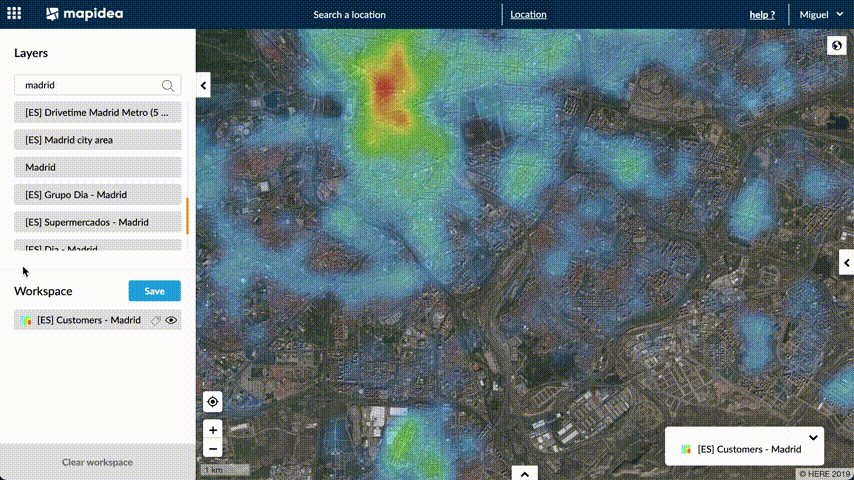Add the Grupo Dia - Madrid layer

click(x=97, y=195)
